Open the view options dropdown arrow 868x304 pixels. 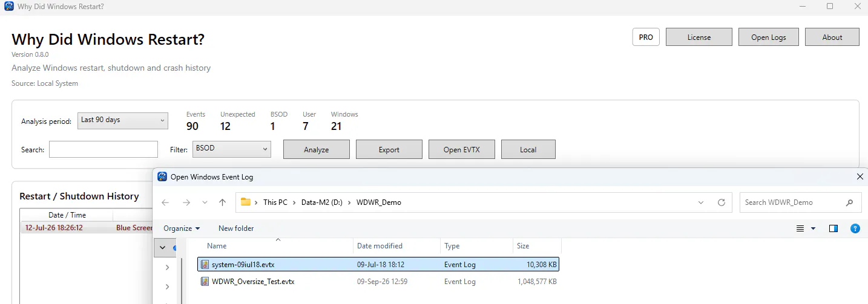coord(813,228)
